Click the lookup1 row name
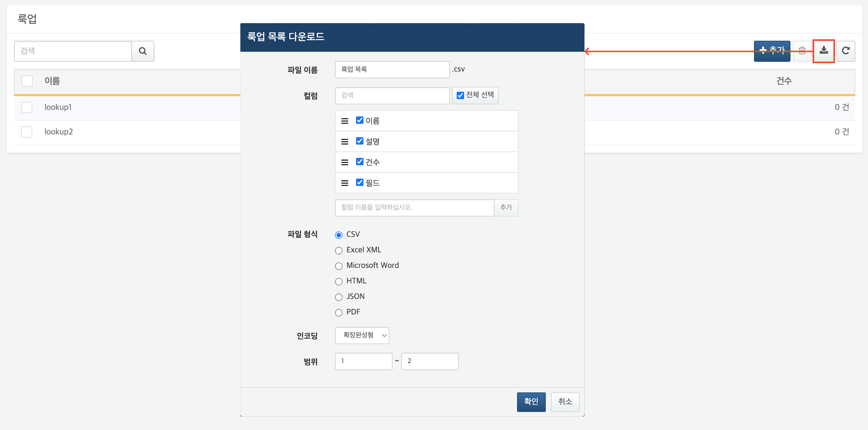 (58, 107)
